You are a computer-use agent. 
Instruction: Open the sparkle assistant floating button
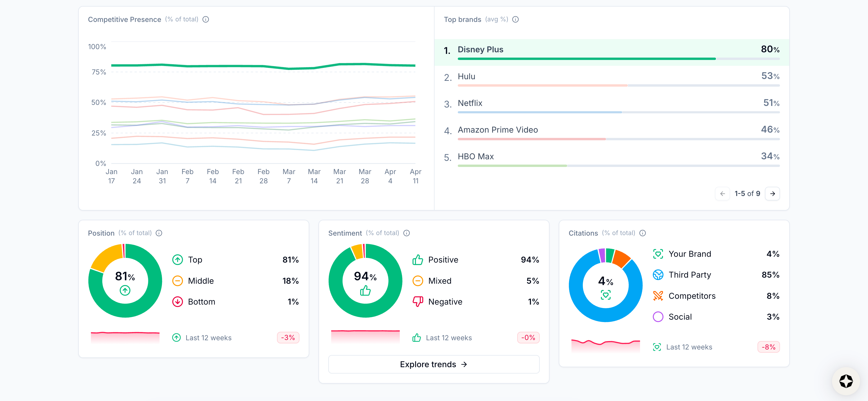pos(846,381)
